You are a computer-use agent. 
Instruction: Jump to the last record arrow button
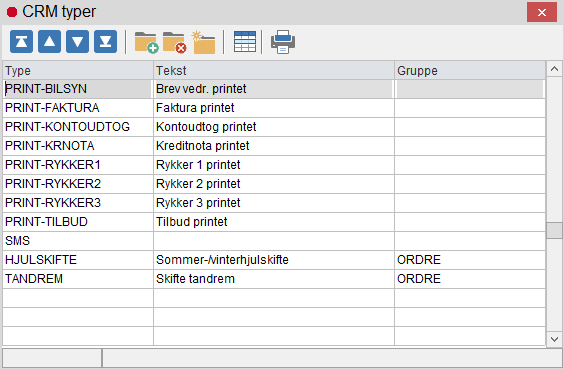point(105,42)
